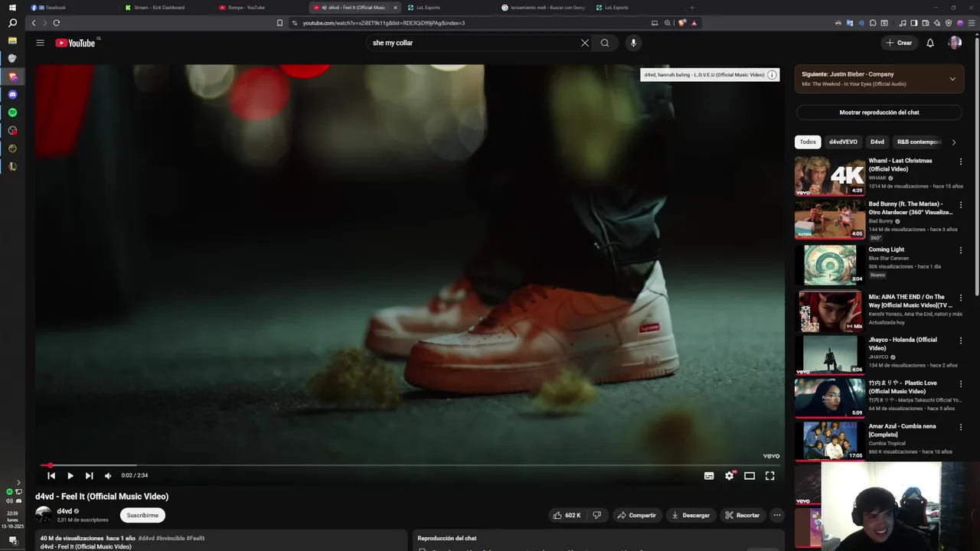Expand the Siguiente playlist panel chevron
Screen dimensions: 980x551
click(952, 79)
